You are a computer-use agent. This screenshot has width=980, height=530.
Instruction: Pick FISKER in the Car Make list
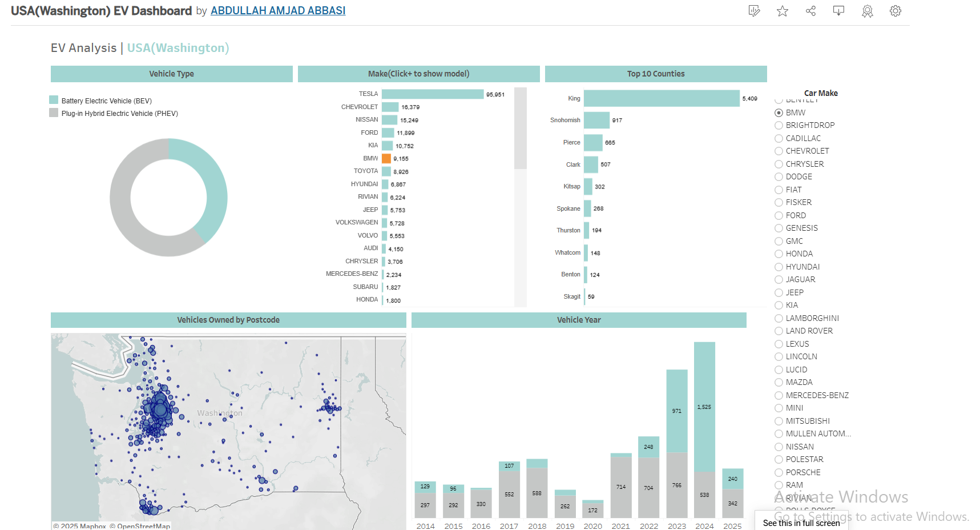tap(779, 202)
